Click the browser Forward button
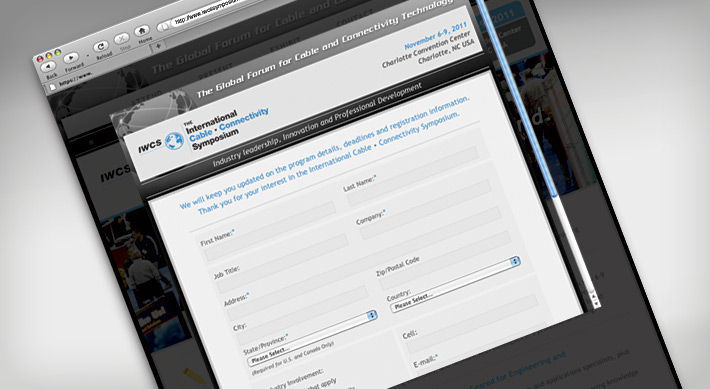The height and width of the screenshot is (389, 710). click(71, 58)
